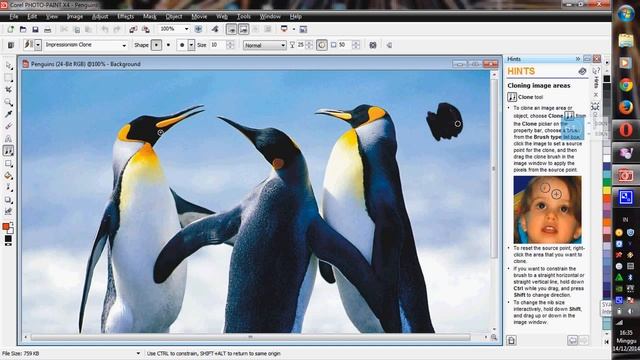Select the Clone tool in toolbox
640x360 pixels.
click(9, 151)
